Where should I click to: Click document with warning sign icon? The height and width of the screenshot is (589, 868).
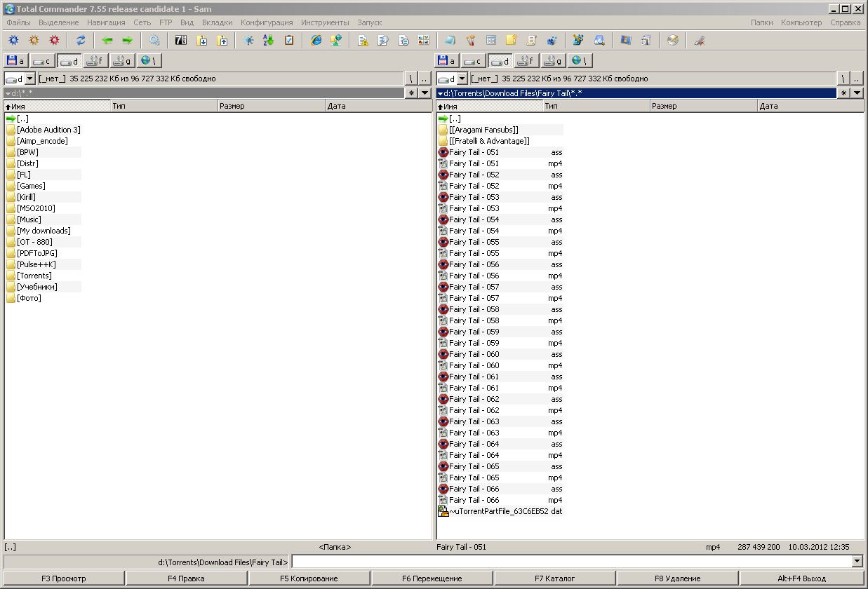[363, 41]
